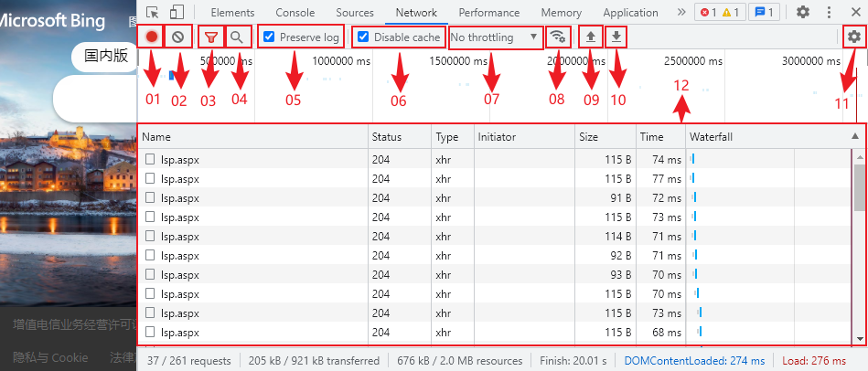
Task: Sort by the Waterfall column arrow
Action: coord(855,136)
